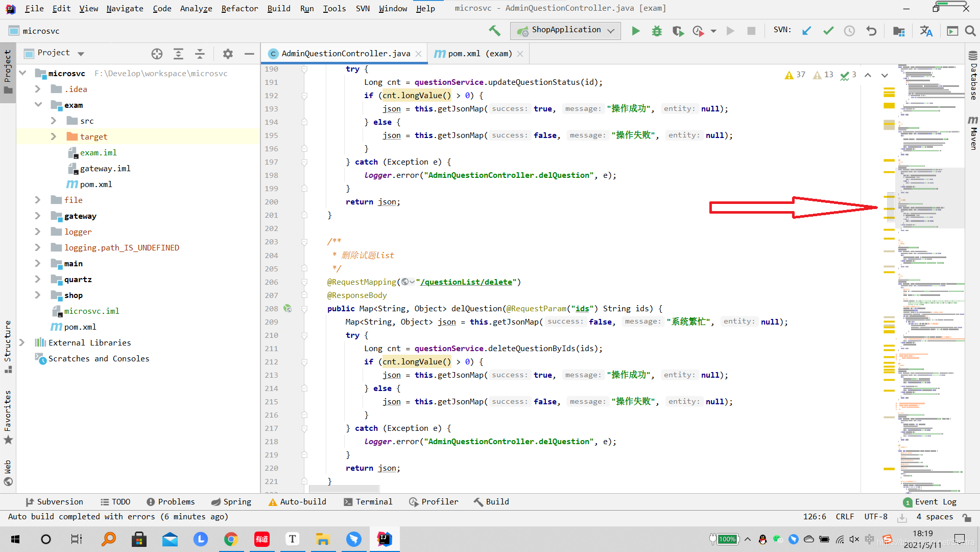980x552 pixels.
Task: Click the Translate icon in toolbar
Action: pos(926,31)
